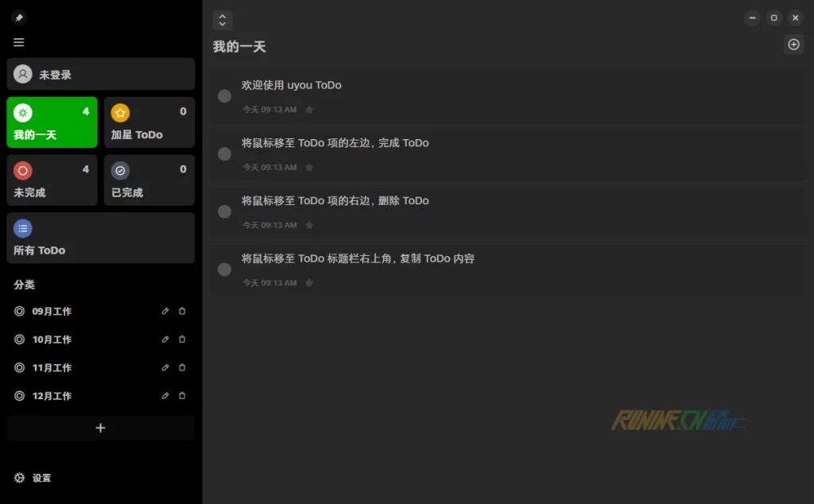Screen dimensions: 814x504
Task: Select the 10月工作 category
Action: (x=52, y=339)
